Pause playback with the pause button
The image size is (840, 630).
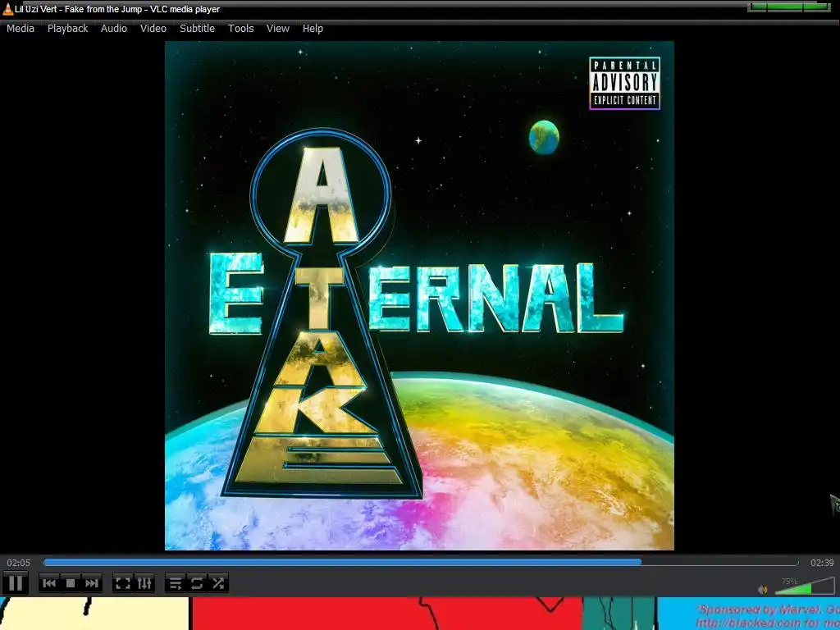[x=16, y=582]
